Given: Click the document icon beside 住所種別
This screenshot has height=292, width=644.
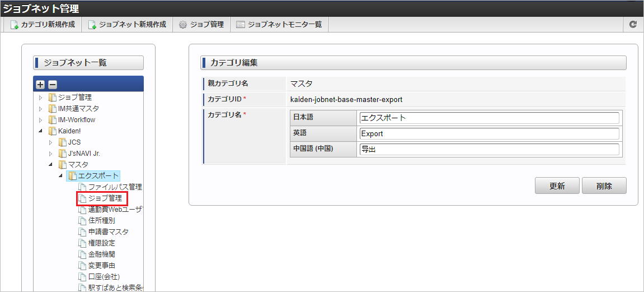Looking at the screenshot, I should 82,220.
